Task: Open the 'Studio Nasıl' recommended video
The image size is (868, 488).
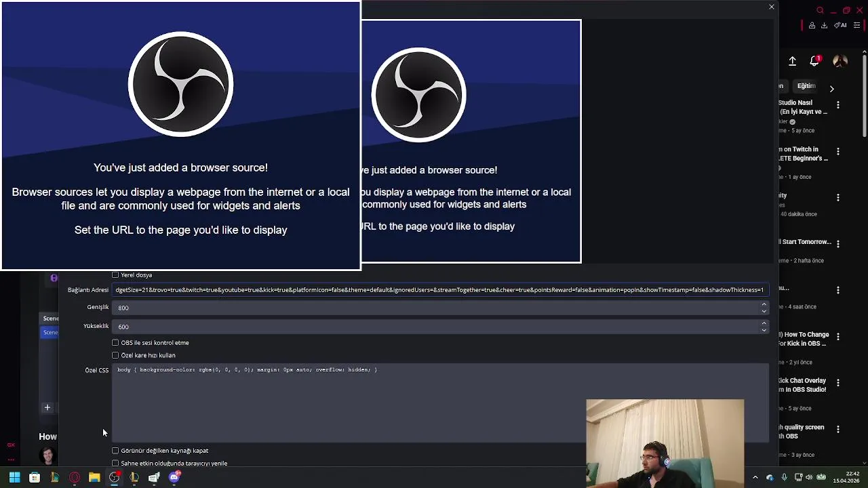Action: click(804, 107)
